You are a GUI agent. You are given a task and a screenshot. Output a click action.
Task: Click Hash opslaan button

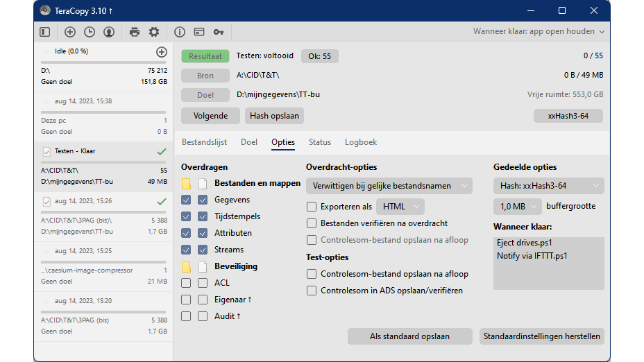(x=274, y=116)
